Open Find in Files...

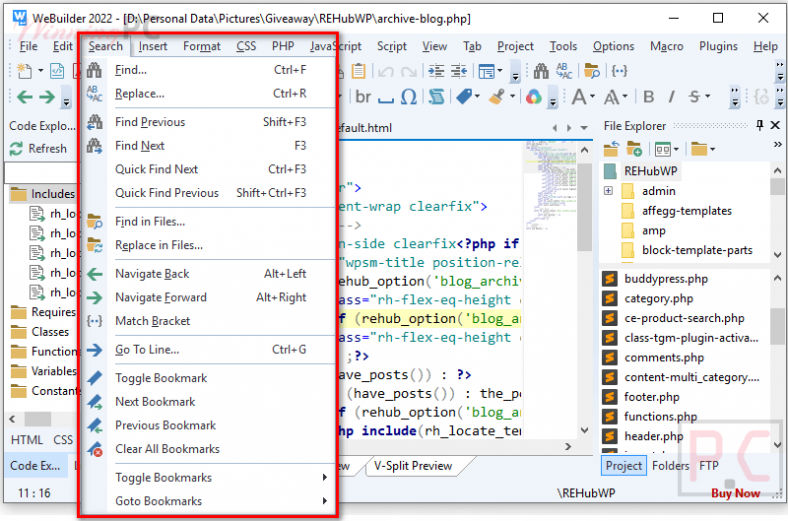209,222
